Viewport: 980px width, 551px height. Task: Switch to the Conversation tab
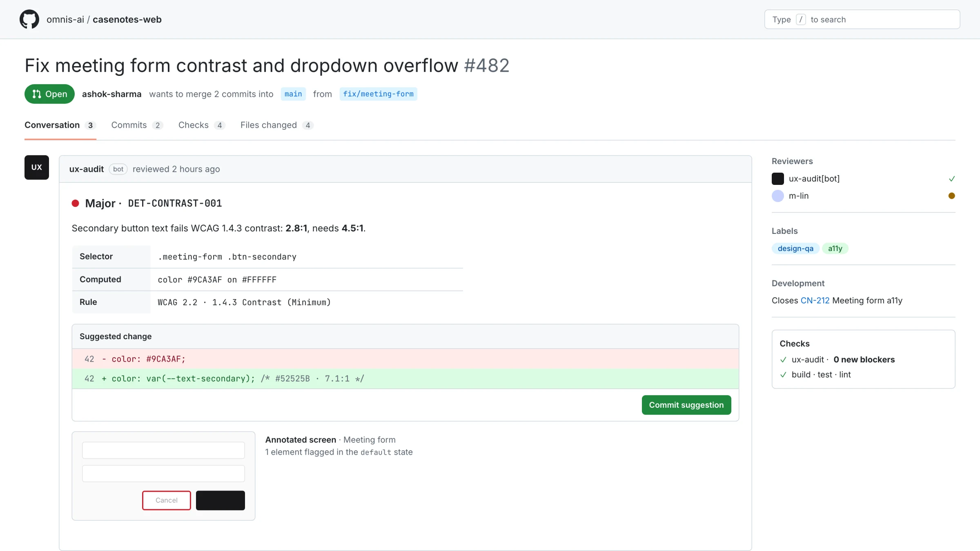[60, 125]
